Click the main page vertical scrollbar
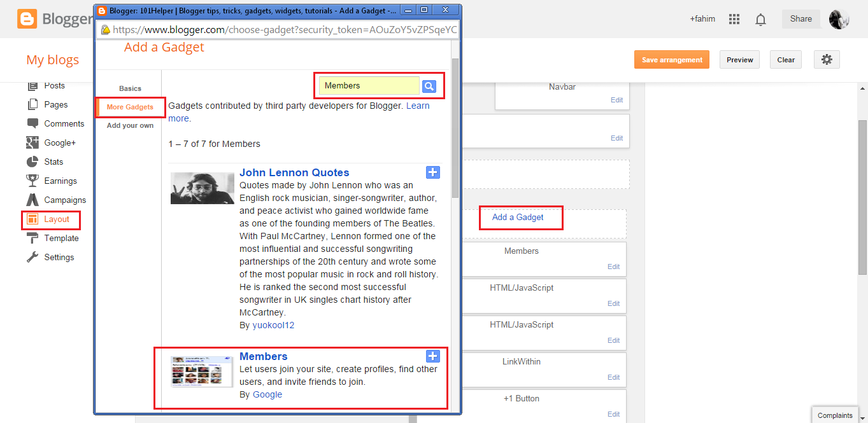The image size is (868, 423). click(862, 197)
